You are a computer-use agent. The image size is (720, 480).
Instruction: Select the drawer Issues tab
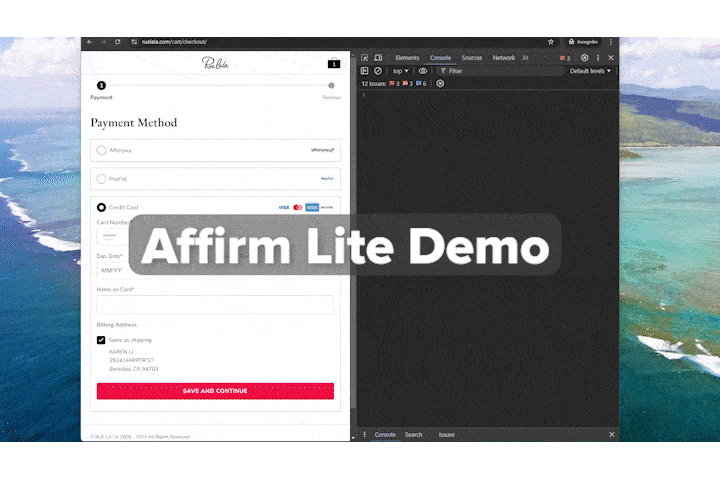(446, 435)
